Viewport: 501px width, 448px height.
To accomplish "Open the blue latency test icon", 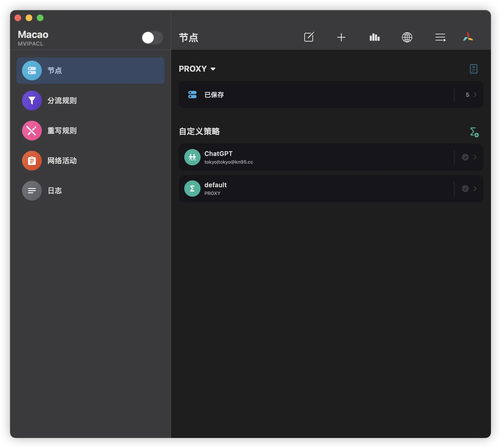I will coord(474,69).
